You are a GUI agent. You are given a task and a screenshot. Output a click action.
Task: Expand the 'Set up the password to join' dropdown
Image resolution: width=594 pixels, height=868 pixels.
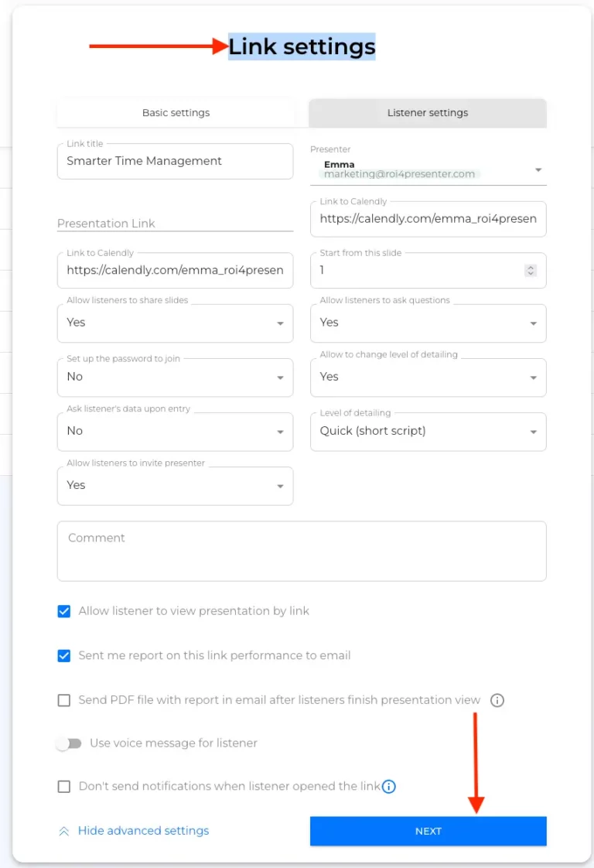[x=280, y=377]
